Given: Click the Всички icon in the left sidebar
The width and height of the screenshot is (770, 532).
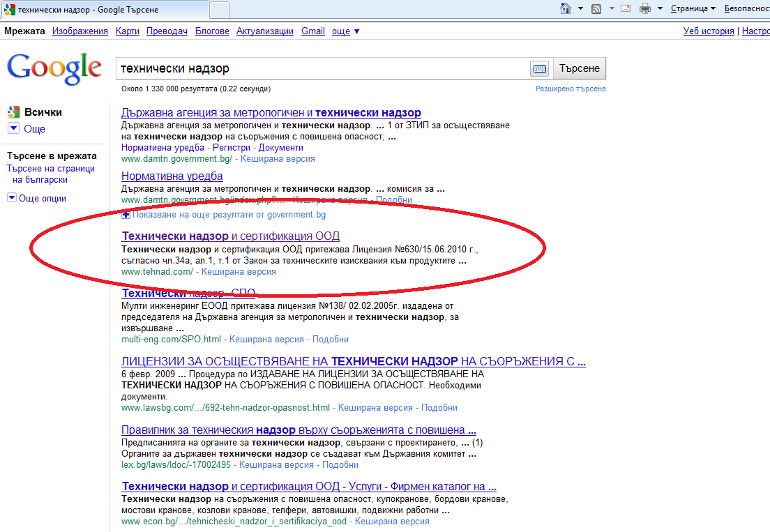Looking at the screenshot, I should click(x=14, y=112).
